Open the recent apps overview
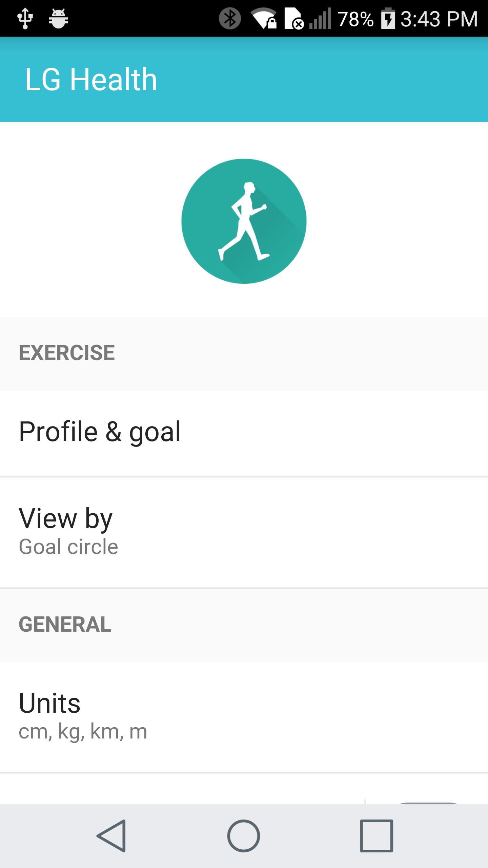The height and width of the screenshot is (868, 488). pos(377,835)
